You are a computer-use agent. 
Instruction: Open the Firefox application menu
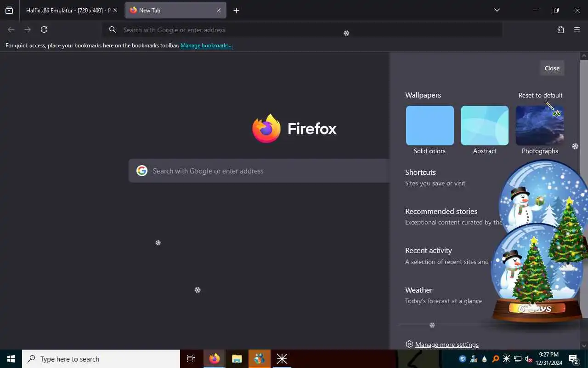577,29
